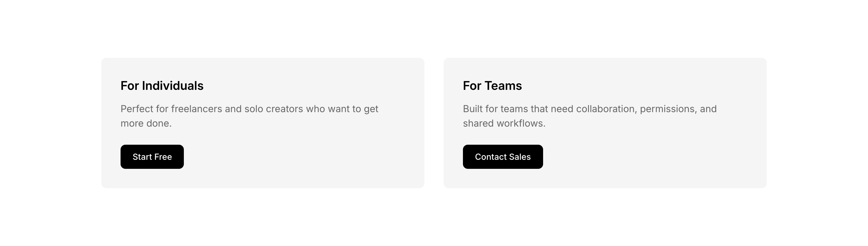Viewport: 868px width, 246px height.
Task: Click the Start Free button
Action: pyautogui.click(x=152, y=157)
